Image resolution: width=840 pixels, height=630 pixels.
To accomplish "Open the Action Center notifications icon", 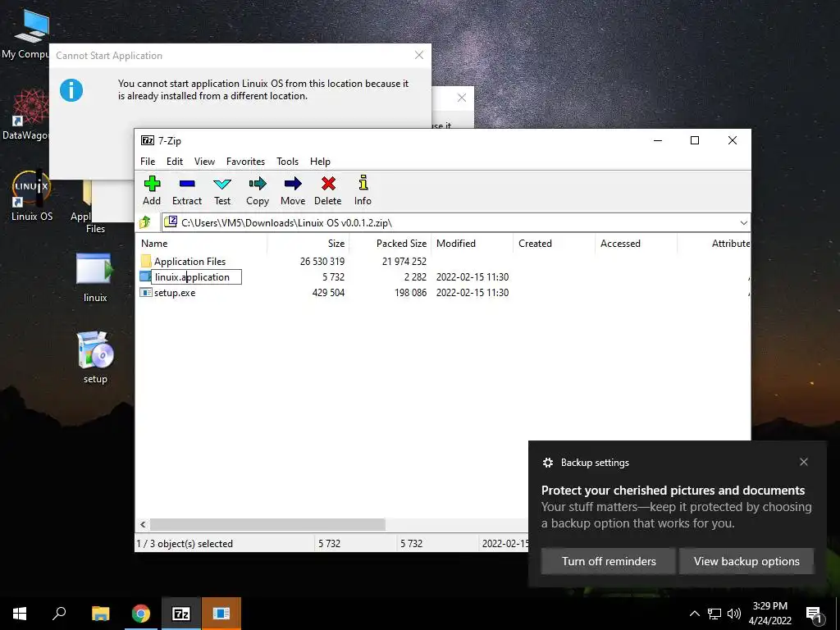I will 814,614.
